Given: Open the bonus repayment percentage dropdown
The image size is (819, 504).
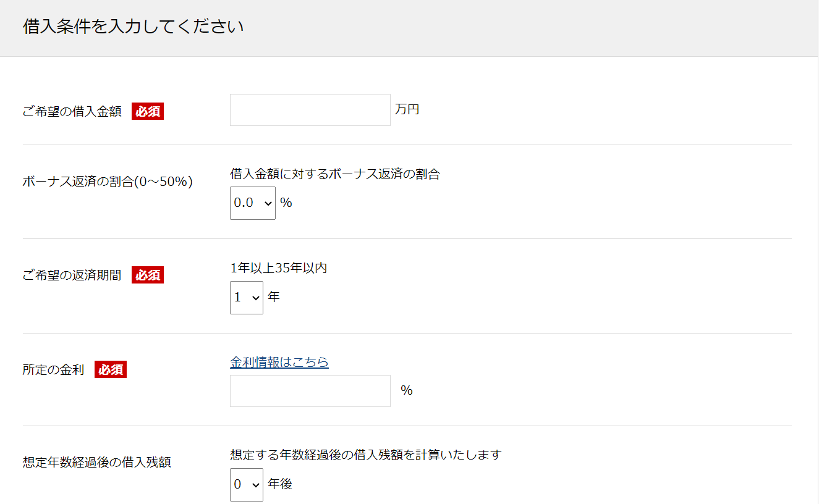Looking at the screenshot, I should [x=252, y=203].
